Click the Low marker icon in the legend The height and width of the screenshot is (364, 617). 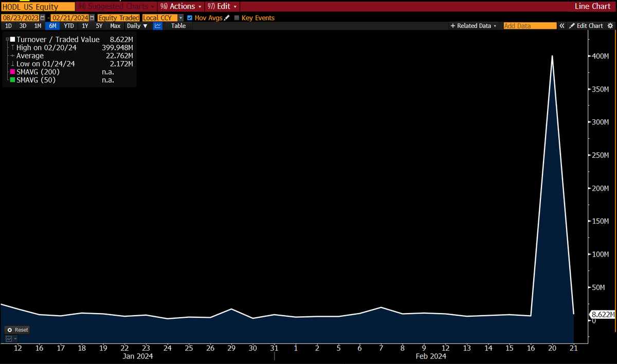[12, 64]
